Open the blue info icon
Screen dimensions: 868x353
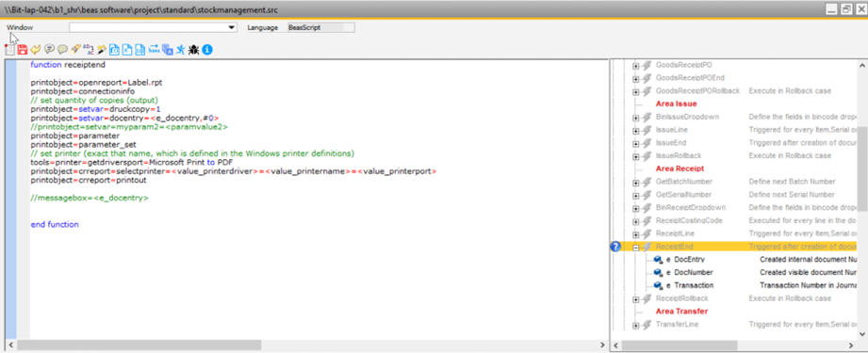pos(207,50)
